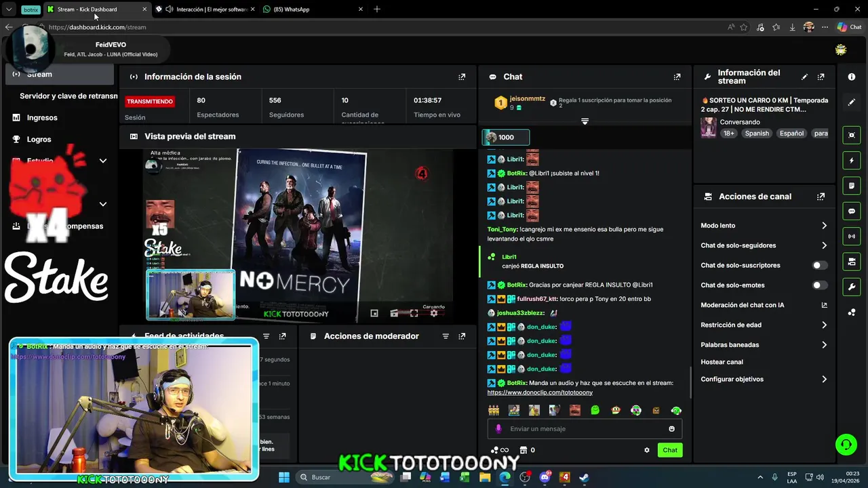
Task: Switch to the Interacción browser tab
Action: (x=205, y=9)
